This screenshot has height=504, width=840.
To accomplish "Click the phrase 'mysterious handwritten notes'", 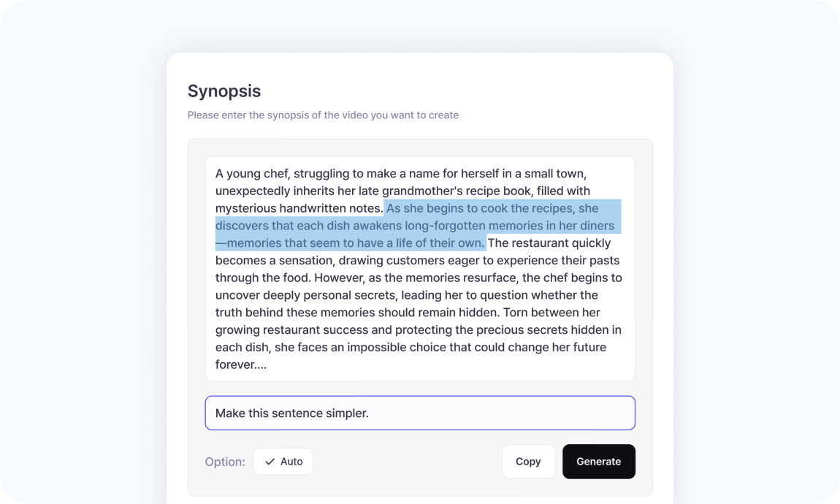I will tap(298, 209).
